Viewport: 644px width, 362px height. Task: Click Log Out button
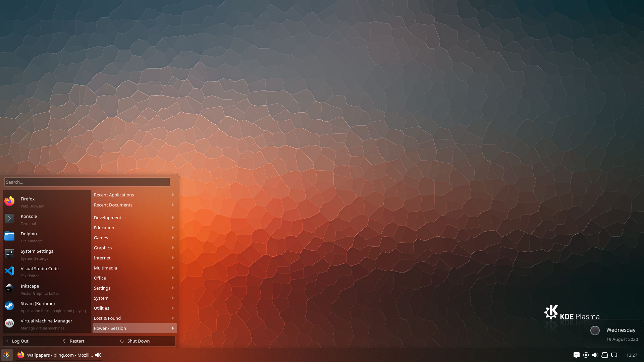[x=32, y=341]
